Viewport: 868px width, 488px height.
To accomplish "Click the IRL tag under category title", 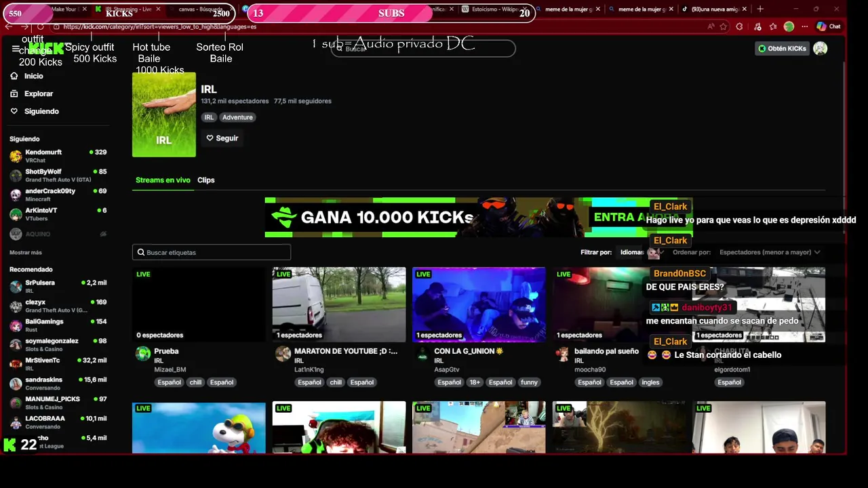I will coord(209,117).
